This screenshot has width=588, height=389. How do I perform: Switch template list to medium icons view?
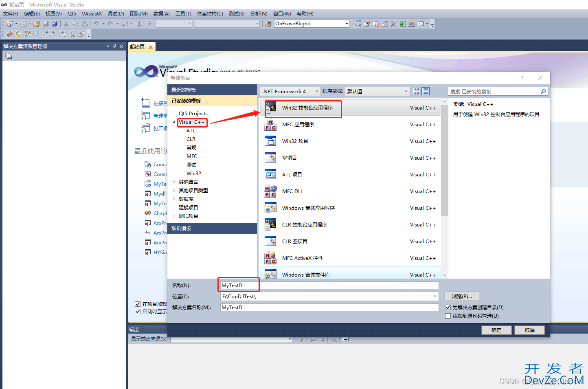pyautogui.click(x=426, y=91)
